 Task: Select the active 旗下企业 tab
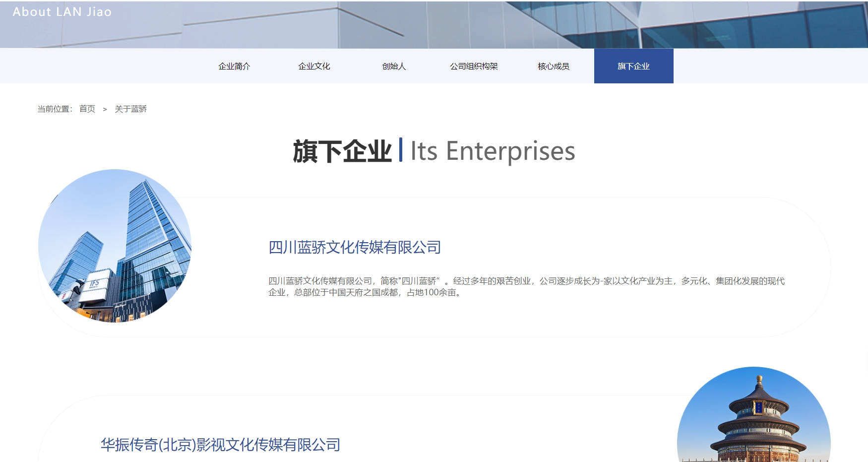pyautogui.click(x=633, y=66)
